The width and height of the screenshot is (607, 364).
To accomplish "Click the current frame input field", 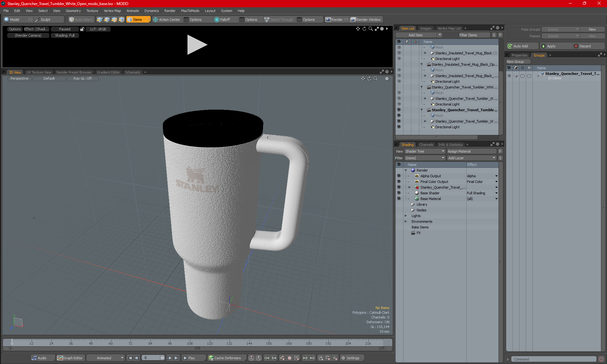I will pyautogui.click(x=151, y=358).
